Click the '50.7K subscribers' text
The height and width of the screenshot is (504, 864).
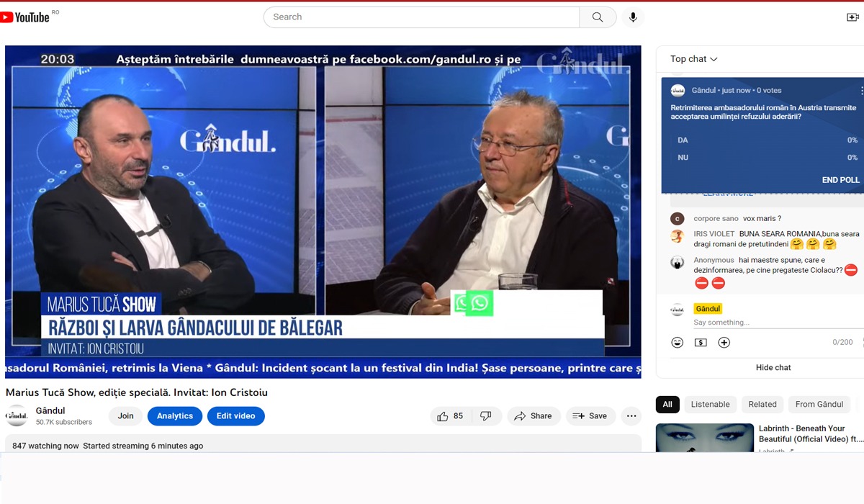[64, 422]
